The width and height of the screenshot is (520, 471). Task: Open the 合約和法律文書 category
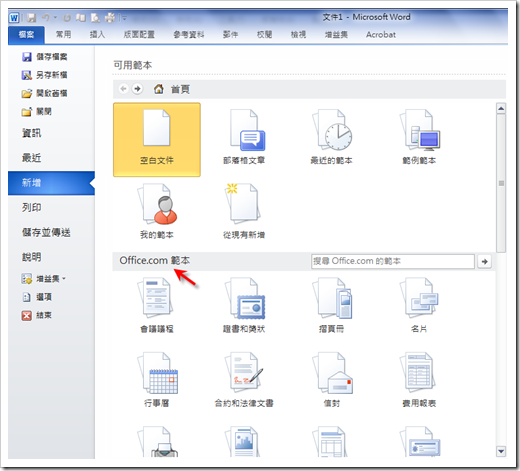tap(244, 380)
